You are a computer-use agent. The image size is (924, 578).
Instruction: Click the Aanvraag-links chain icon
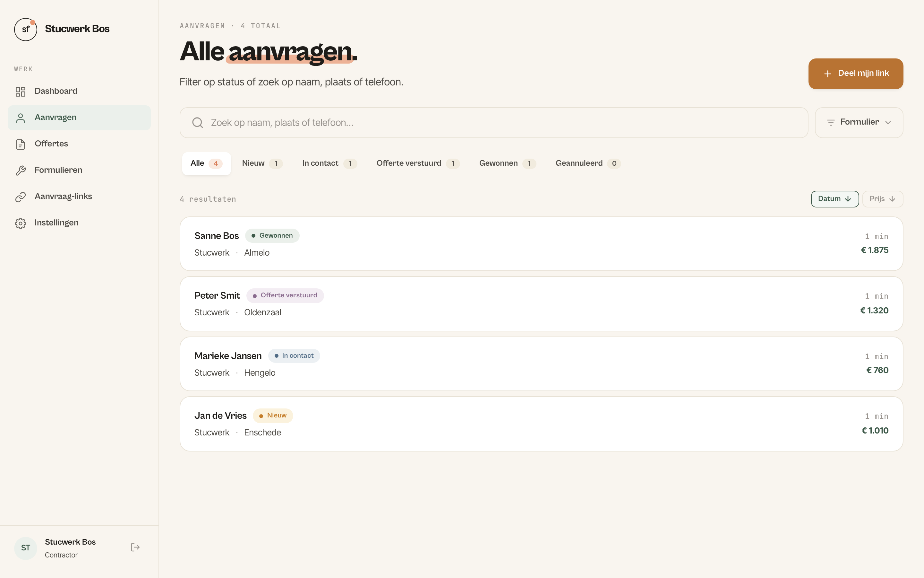point(21,197)
